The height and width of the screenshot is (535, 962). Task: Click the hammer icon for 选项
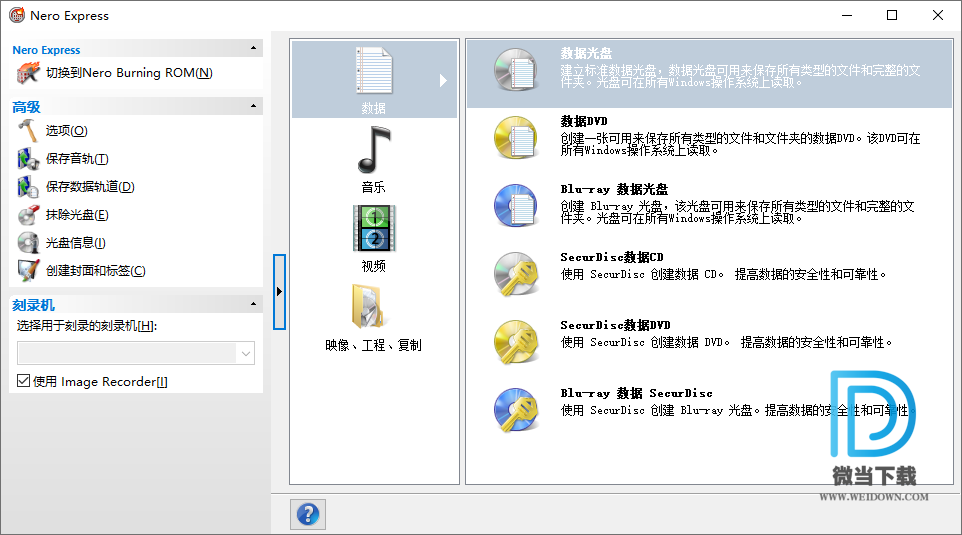click(28, 131)
